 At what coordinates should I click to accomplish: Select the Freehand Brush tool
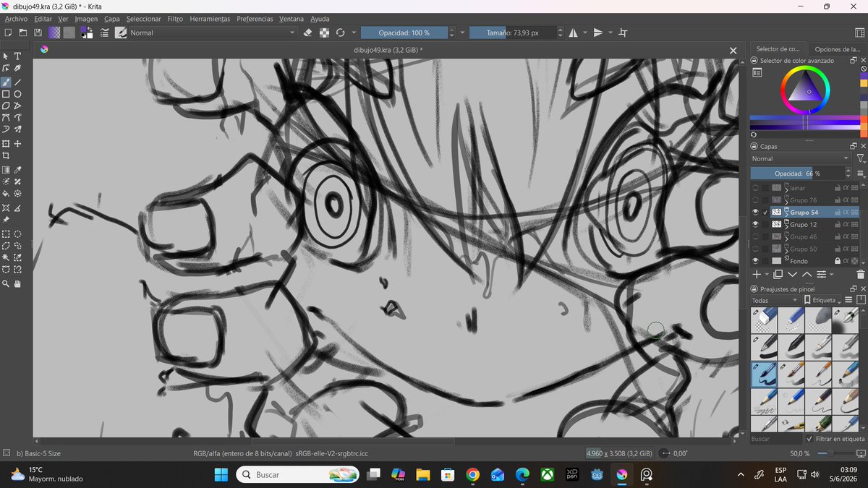(6, 82)
